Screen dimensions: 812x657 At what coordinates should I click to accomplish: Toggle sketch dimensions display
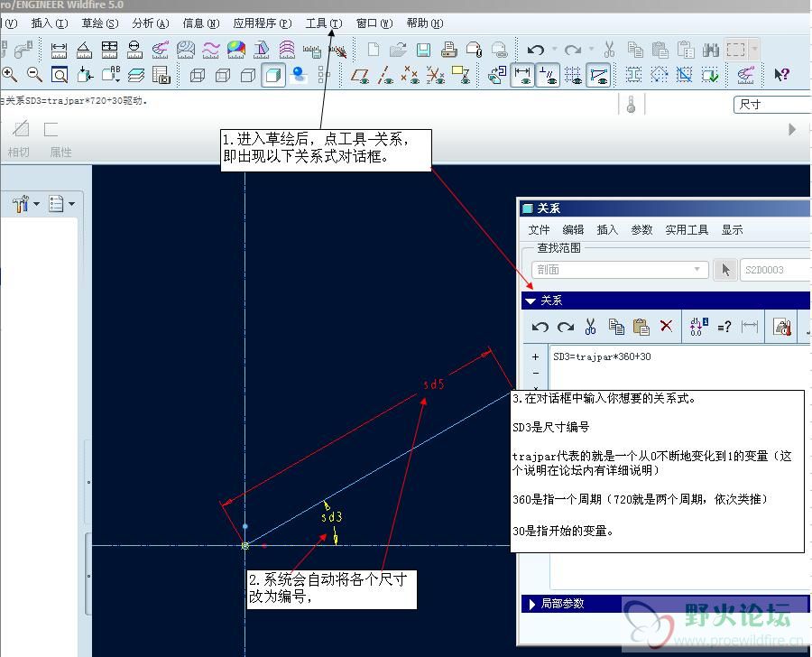coord(522,75)
